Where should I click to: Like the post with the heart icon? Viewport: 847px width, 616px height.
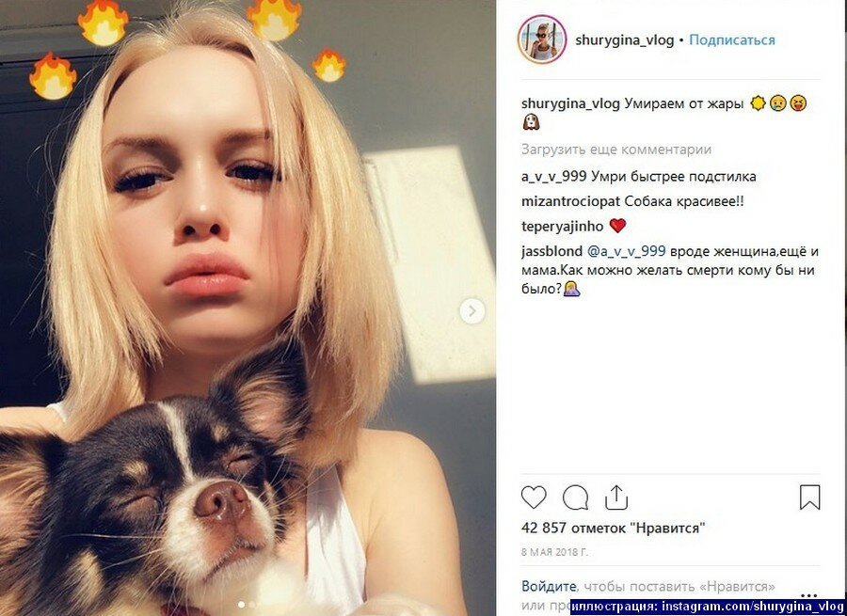[x=534, y=498]
